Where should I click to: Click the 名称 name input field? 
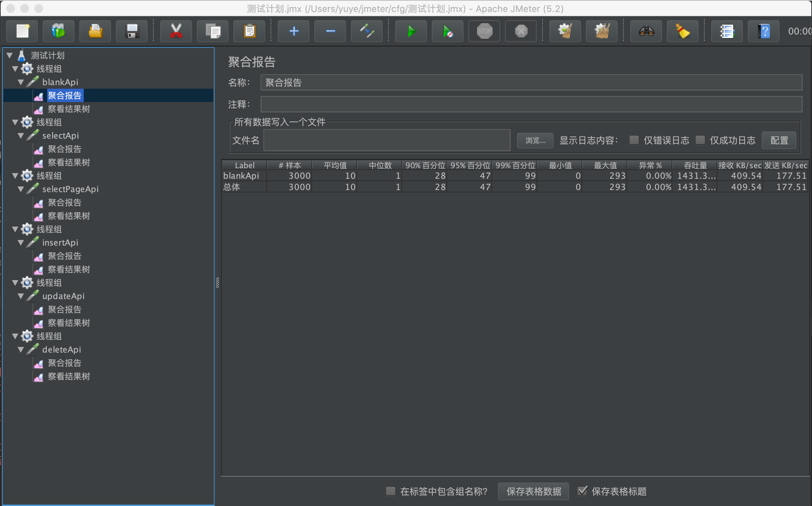click(x=531, y=83)
